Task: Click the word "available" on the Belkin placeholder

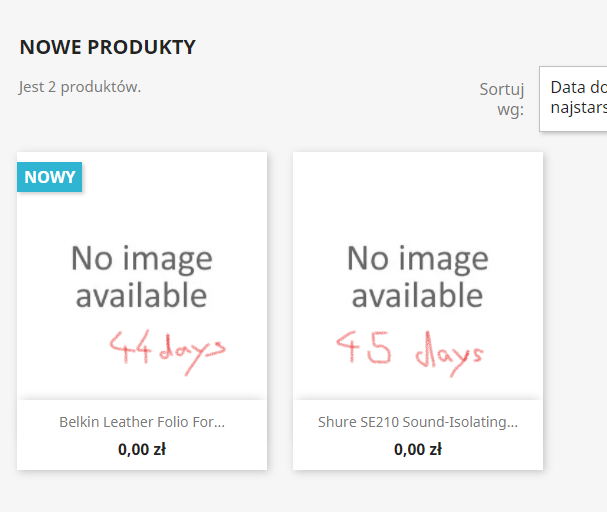Action: pos(141,295)
